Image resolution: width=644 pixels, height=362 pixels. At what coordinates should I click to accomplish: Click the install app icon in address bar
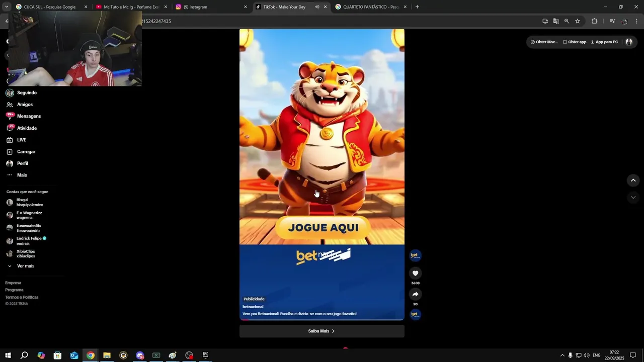(x=545, y=21)
